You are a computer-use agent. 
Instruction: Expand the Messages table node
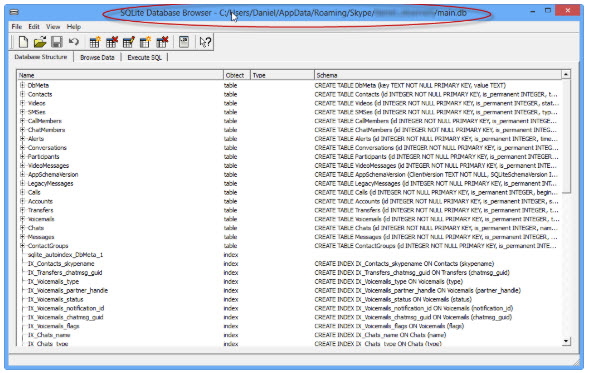[x=22, y=237]
